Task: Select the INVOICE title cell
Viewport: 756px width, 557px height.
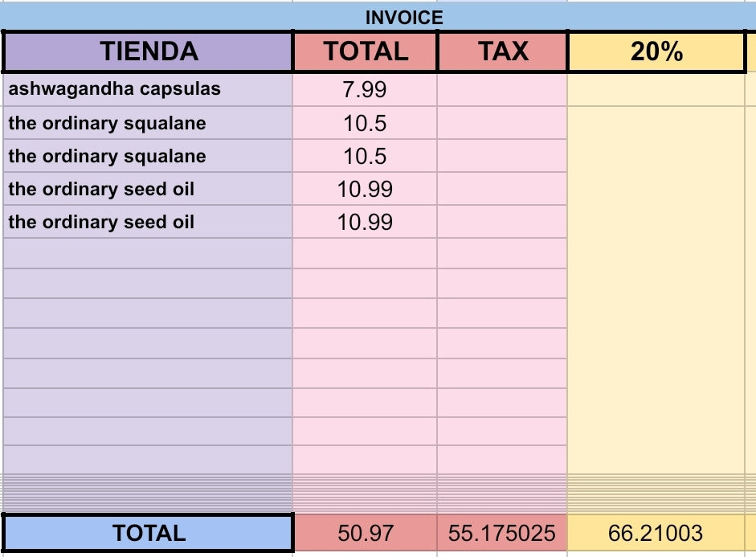Action: pos(404,17)
